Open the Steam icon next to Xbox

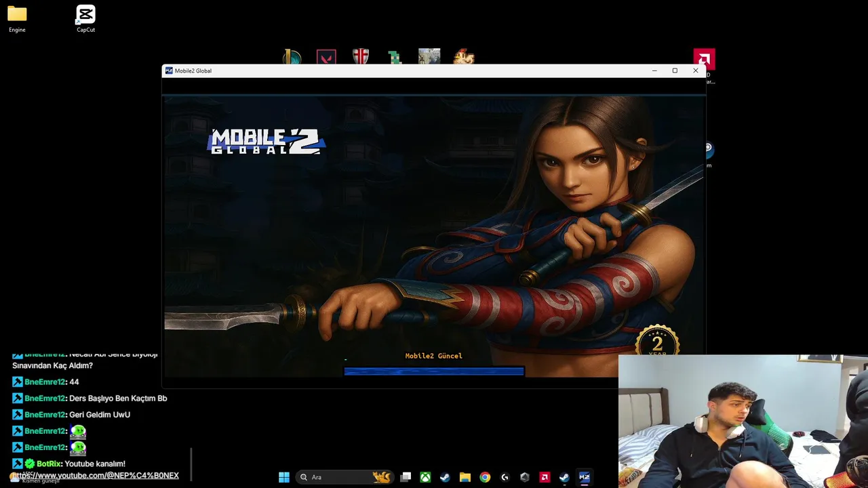point(445,477)
